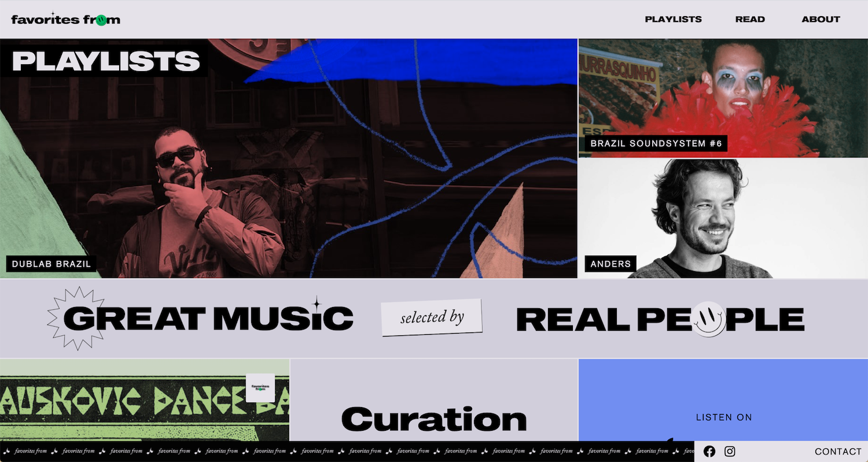The width and height of the screenshot is (868, 462).
Task: Open the Dublab Brazil playlist label
Action: pos(52,264)
